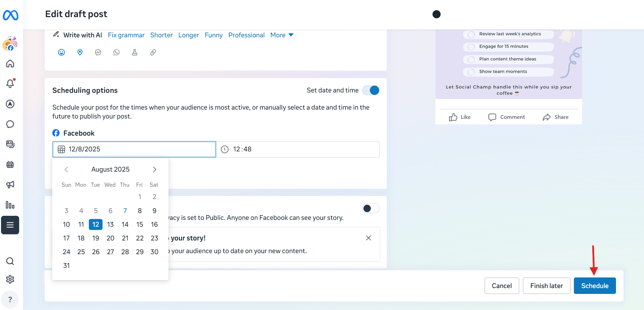
Task: Disable the Set date and time toggle
Action: tap(371, 90)
